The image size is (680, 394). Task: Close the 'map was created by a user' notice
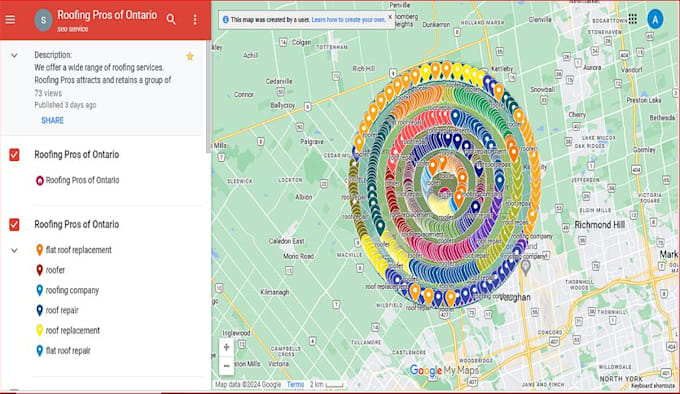[x=389, y=17]
